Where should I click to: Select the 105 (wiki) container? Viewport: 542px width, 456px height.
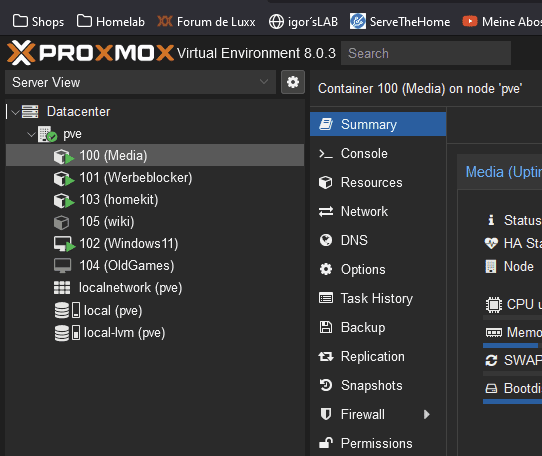click(x=155, y=222)
